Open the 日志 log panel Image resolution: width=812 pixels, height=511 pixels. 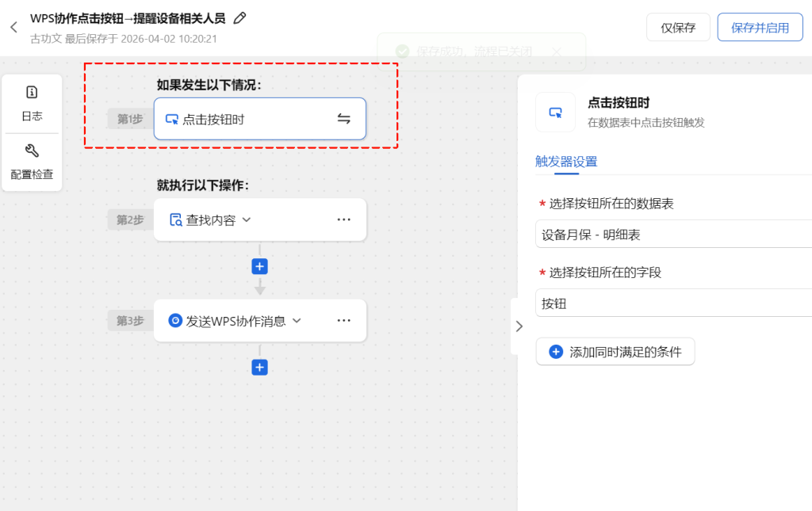[x=32, y=104]
